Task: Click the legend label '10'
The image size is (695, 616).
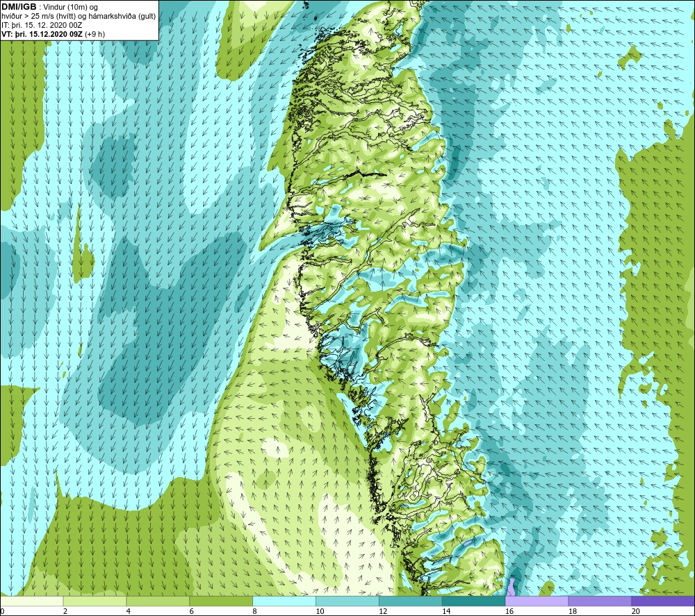Action: coord(320,611)
